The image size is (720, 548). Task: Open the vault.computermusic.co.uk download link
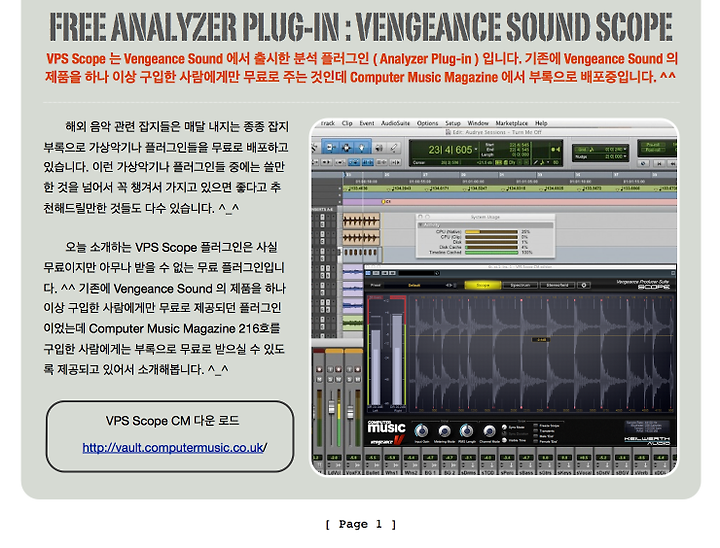(173, 447)
